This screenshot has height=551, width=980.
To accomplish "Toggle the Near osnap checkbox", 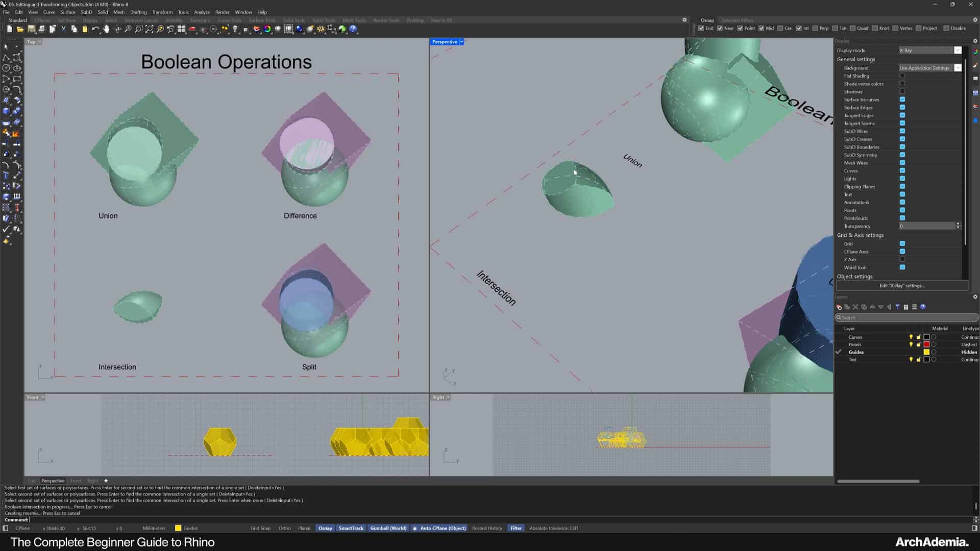I will (720, 29).
